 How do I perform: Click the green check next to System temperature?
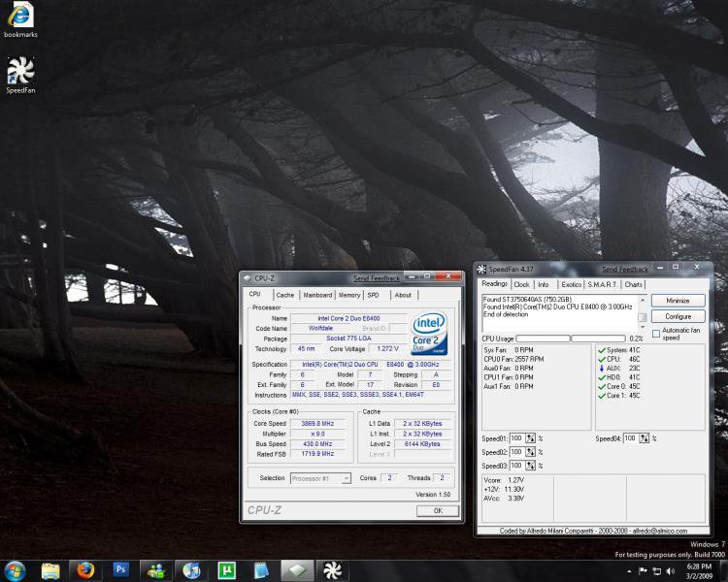click(601, 350)
